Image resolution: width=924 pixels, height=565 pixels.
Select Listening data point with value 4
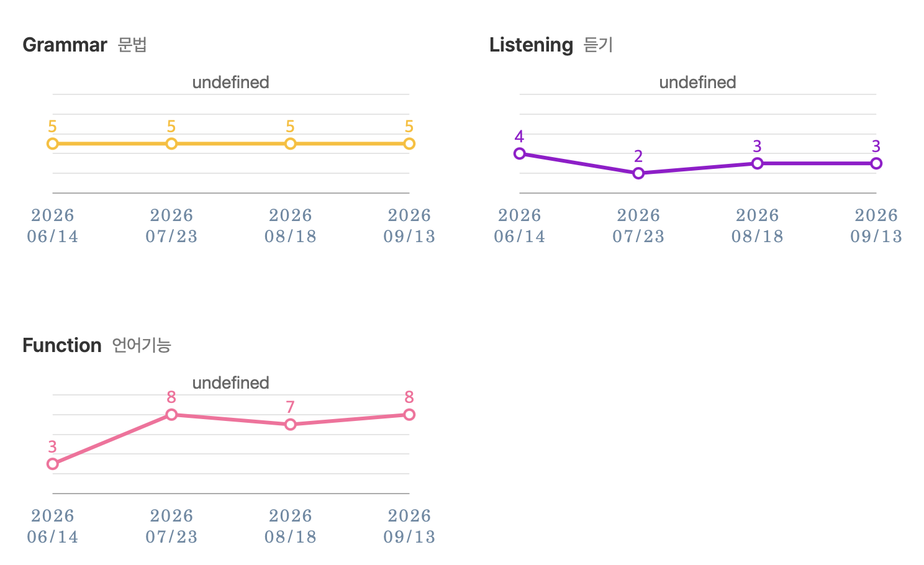(520, 153)
